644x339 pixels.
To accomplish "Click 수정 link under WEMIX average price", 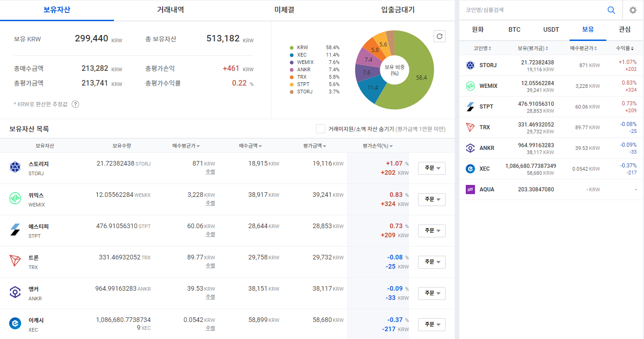I will 210,203.
